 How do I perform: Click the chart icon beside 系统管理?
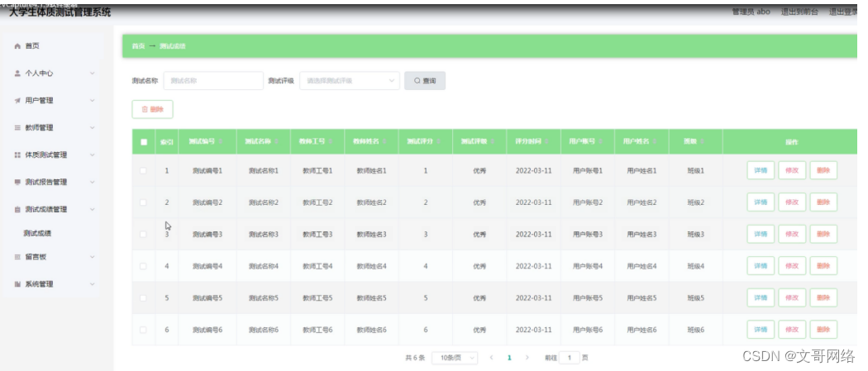(17, 284)
